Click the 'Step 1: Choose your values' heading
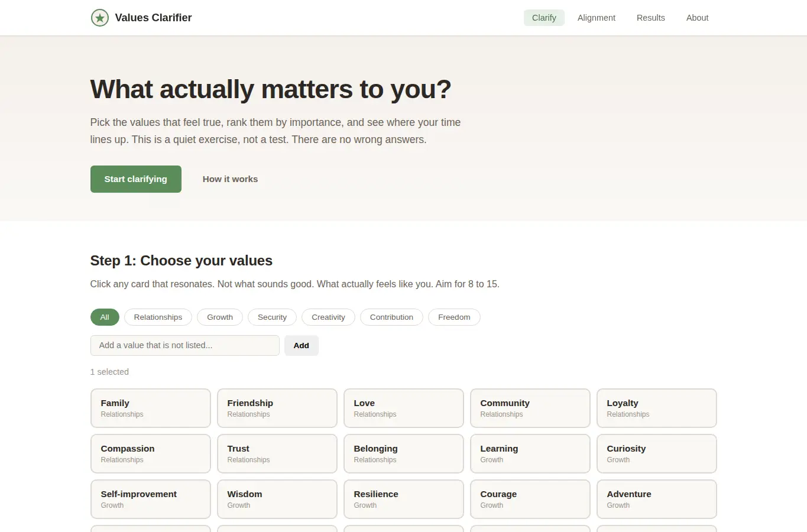The height and width of the screenshot is (532, 807). pyautogui.click(x=182, y=261)
